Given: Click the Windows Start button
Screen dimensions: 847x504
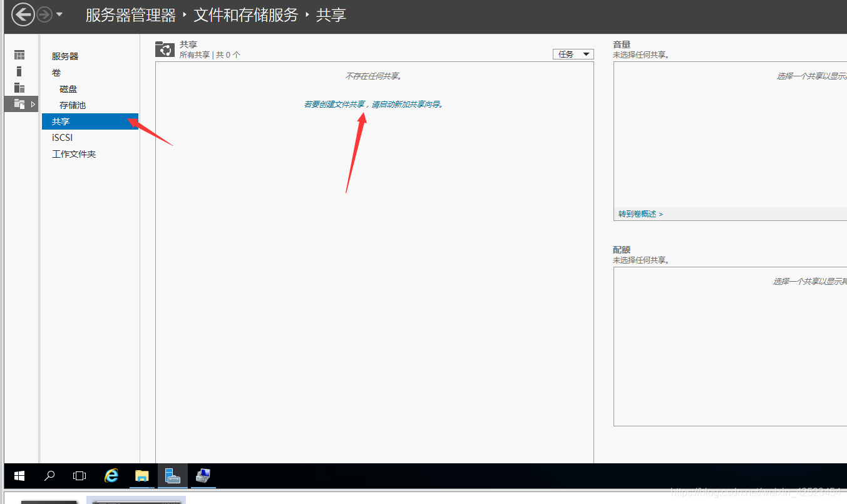Looking at the screenshot, I should 19,476.
